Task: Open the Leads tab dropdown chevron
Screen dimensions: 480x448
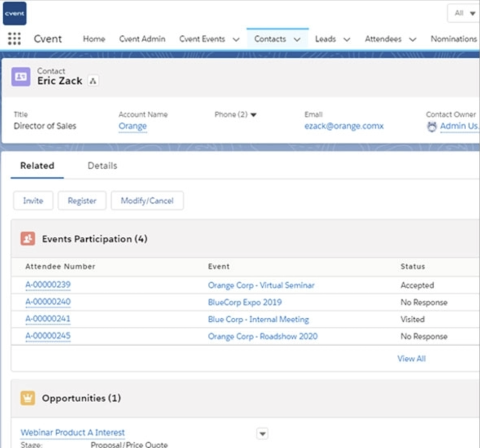Action: [347, 40]
